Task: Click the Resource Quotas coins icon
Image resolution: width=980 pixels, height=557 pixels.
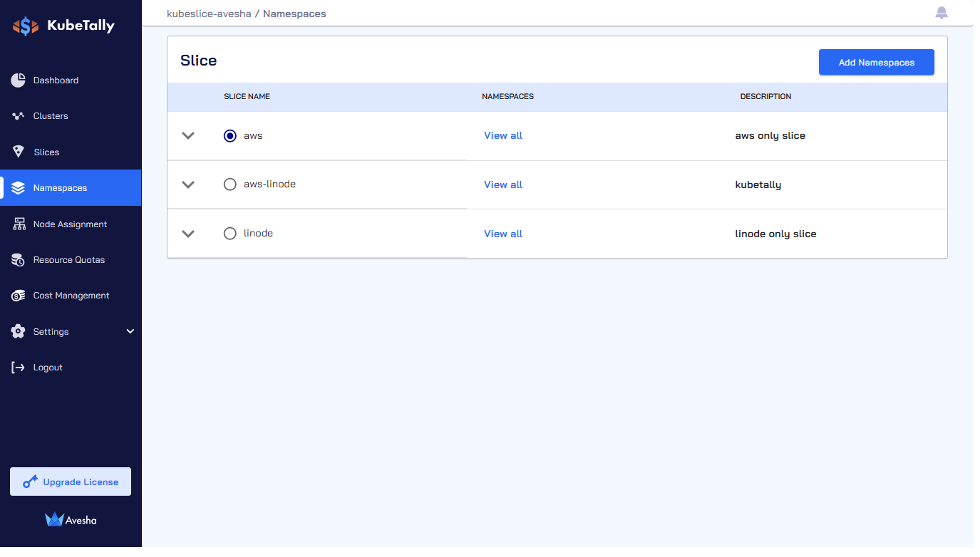Action: [19, 260]
